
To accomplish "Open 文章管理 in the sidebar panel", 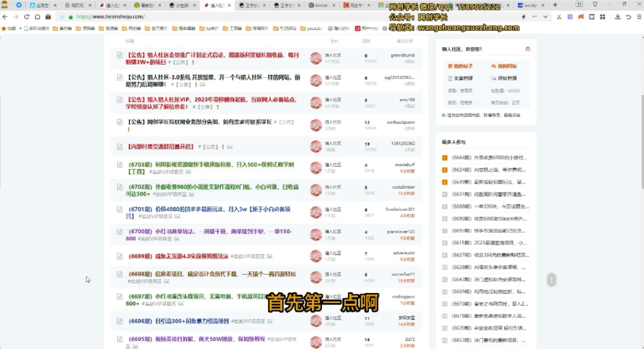I will click(x=460, y=78).
